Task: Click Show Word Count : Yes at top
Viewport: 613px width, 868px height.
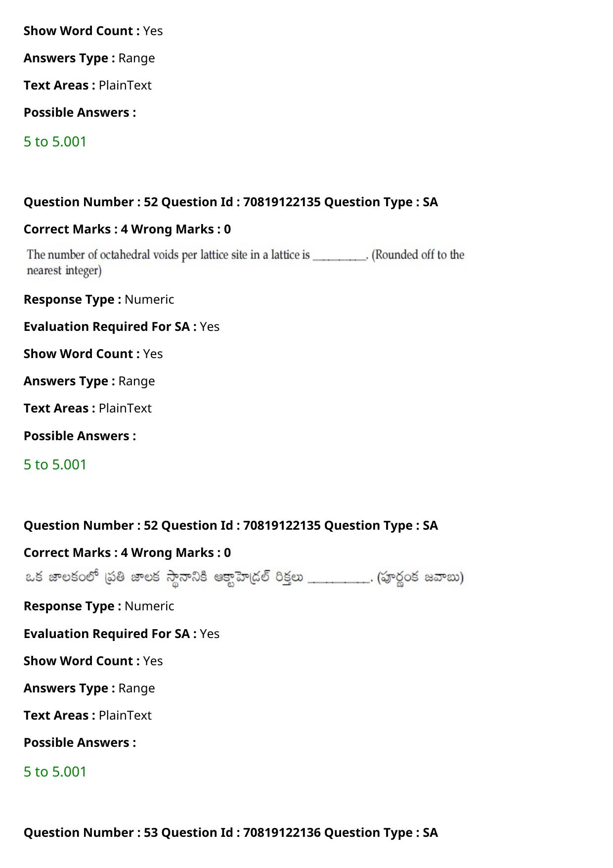Action: point(93,31)
